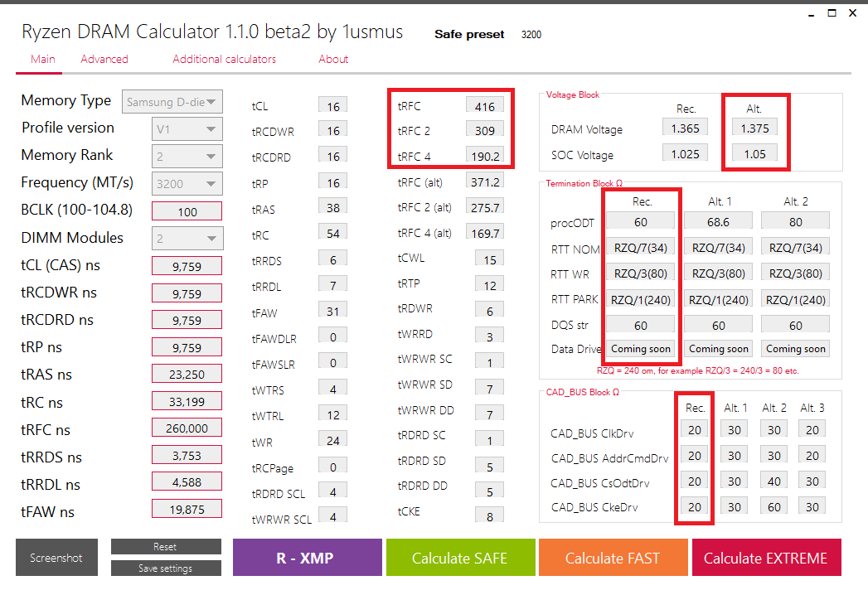Screen dimensions: 868x595
Task: Click the tRCDWR ns field
Action: [187, 293]
